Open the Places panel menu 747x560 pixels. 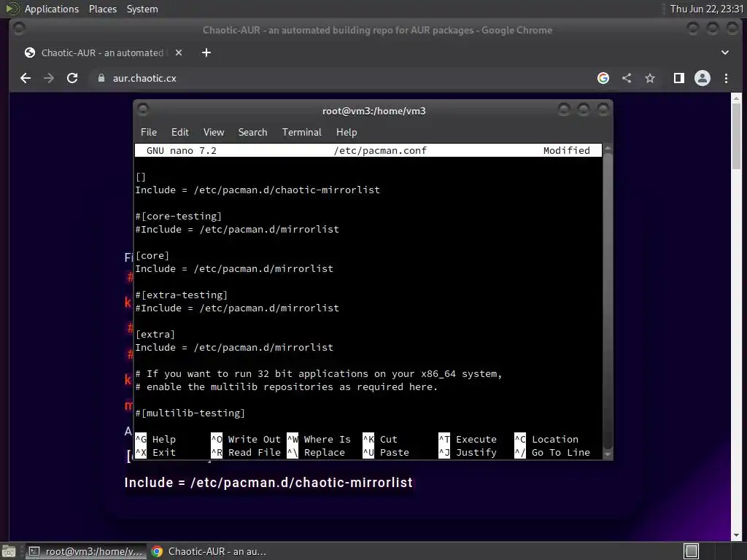[102, 9]
